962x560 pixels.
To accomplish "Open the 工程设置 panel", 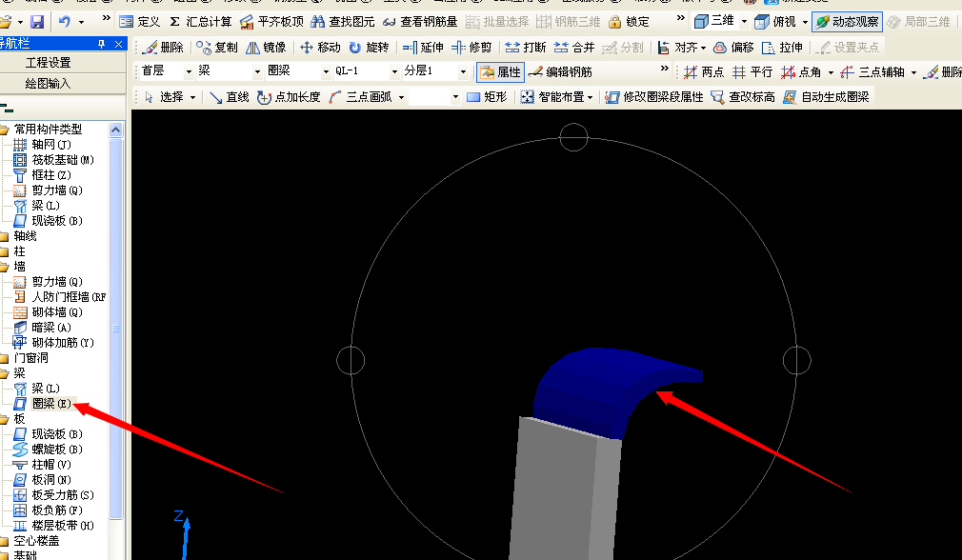I will click(48, 63).
